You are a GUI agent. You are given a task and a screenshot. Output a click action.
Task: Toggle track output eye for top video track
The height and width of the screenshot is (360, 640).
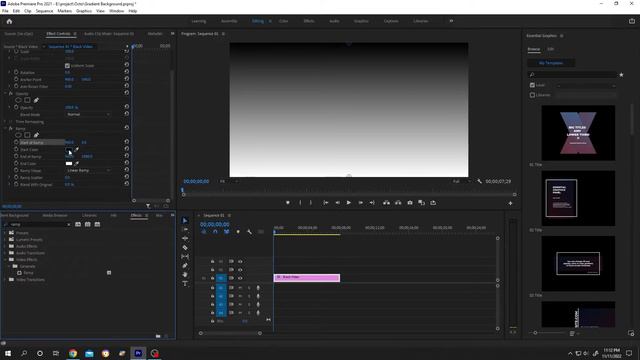pos(240,261)
